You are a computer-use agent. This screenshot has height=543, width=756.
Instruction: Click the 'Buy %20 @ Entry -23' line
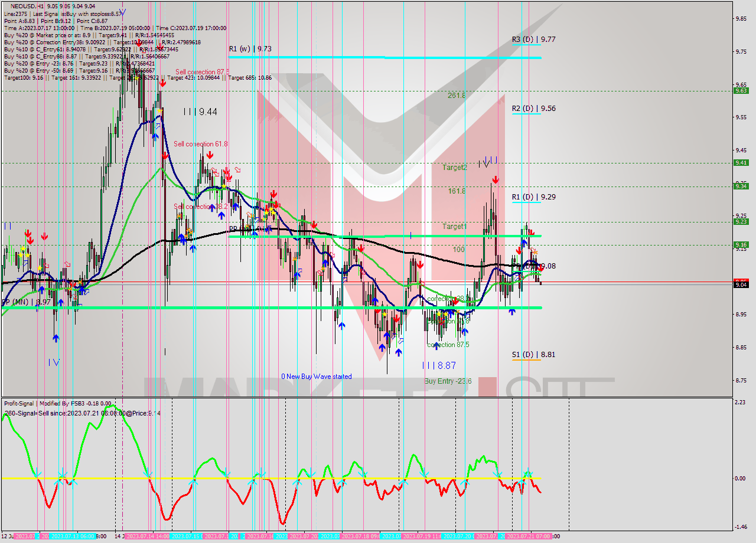pyautogui.click(x=79, y=64)
